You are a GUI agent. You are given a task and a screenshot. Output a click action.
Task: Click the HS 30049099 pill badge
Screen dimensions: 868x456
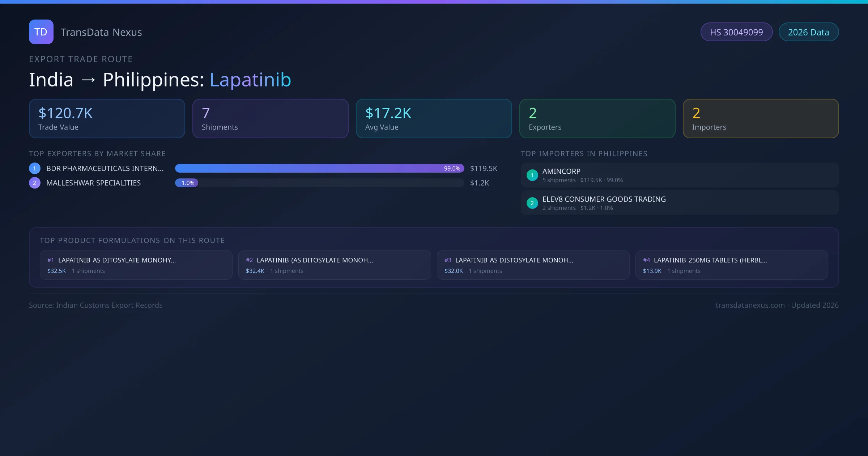pos(736,32)
